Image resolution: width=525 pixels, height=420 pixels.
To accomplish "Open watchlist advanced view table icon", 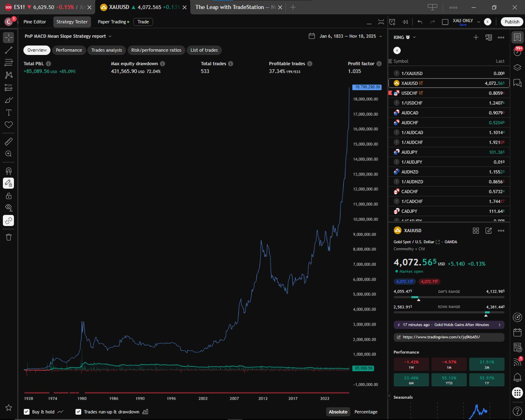I will (x=488, y=37).
